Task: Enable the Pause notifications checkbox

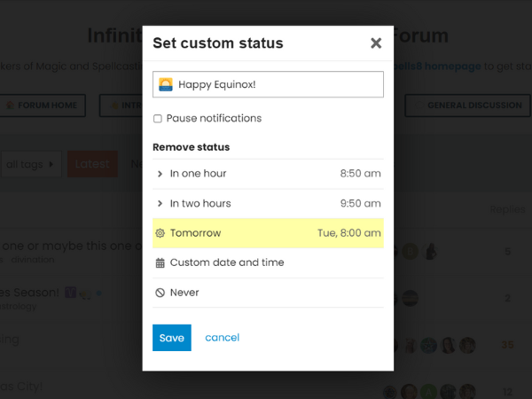Action: click(x=158, y=118)
